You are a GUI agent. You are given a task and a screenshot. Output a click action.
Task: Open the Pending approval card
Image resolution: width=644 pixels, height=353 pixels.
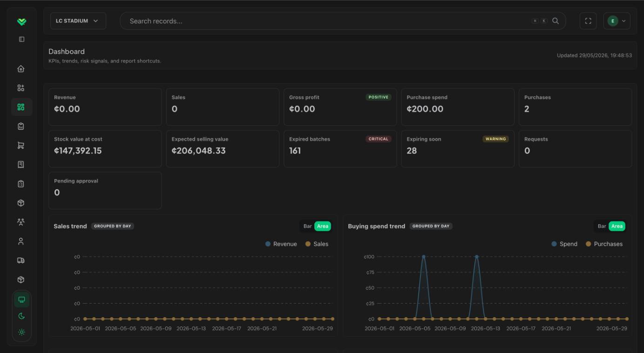(x=105, y=190)
